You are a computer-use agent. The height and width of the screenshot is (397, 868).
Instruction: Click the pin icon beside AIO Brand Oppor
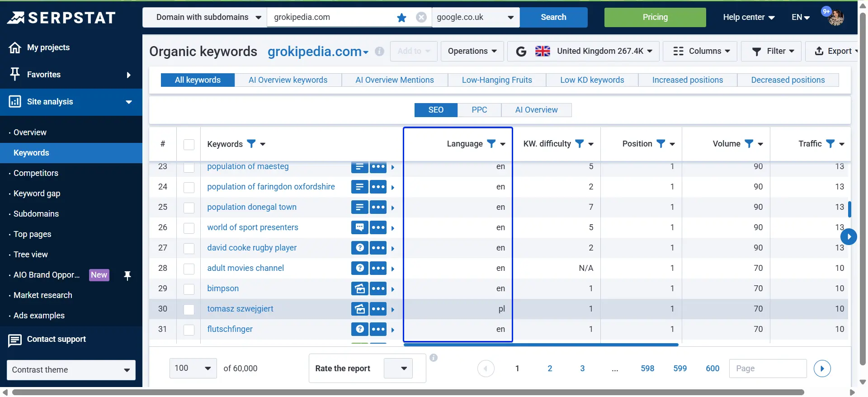127,275
